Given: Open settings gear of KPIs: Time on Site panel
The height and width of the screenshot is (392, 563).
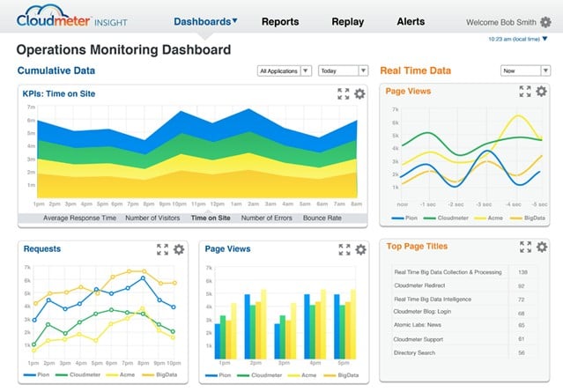Looking at the screenshot, I should point(359,93).
